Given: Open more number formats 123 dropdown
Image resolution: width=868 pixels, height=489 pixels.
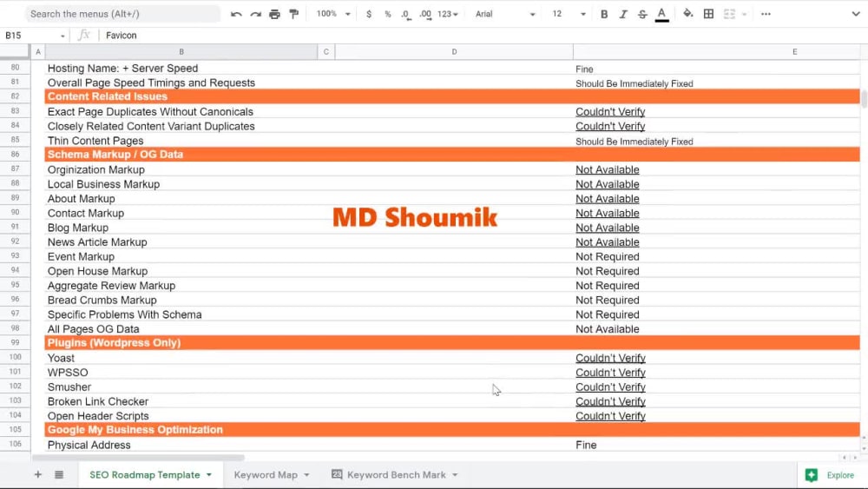Looking at the screenshot, I should 448,14.
